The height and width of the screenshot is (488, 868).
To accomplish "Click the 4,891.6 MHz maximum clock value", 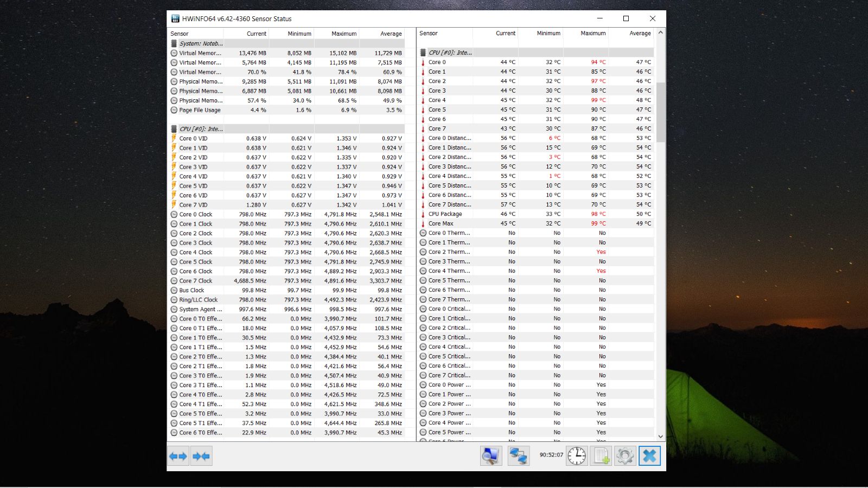I will (x=340, y=281).
